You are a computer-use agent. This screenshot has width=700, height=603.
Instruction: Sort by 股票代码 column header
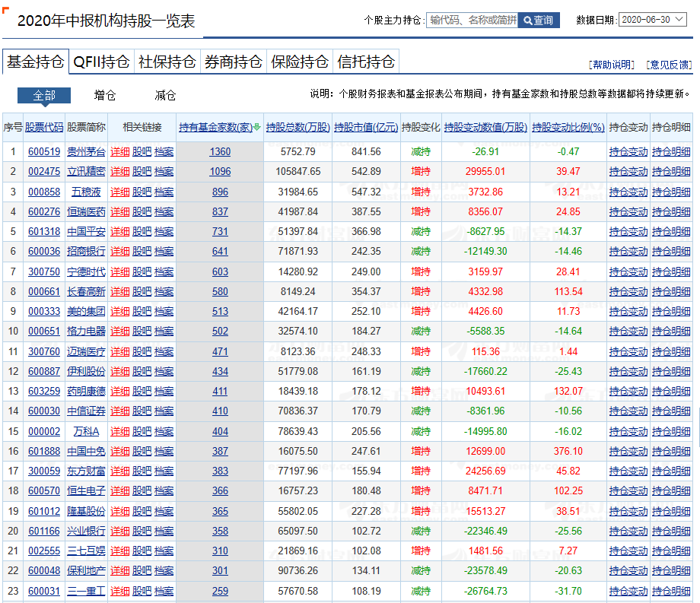point(44,128)
